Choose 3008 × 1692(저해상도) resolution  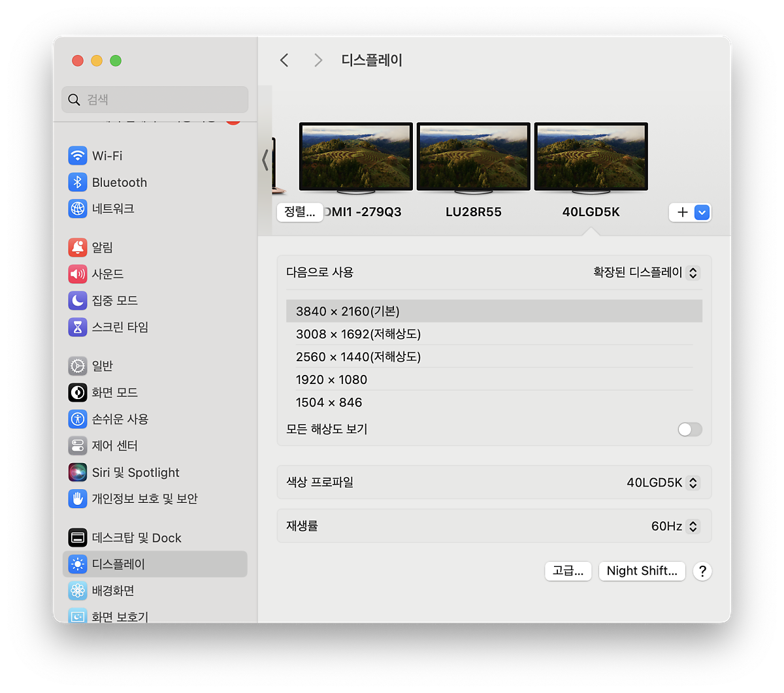coord(494,334)
